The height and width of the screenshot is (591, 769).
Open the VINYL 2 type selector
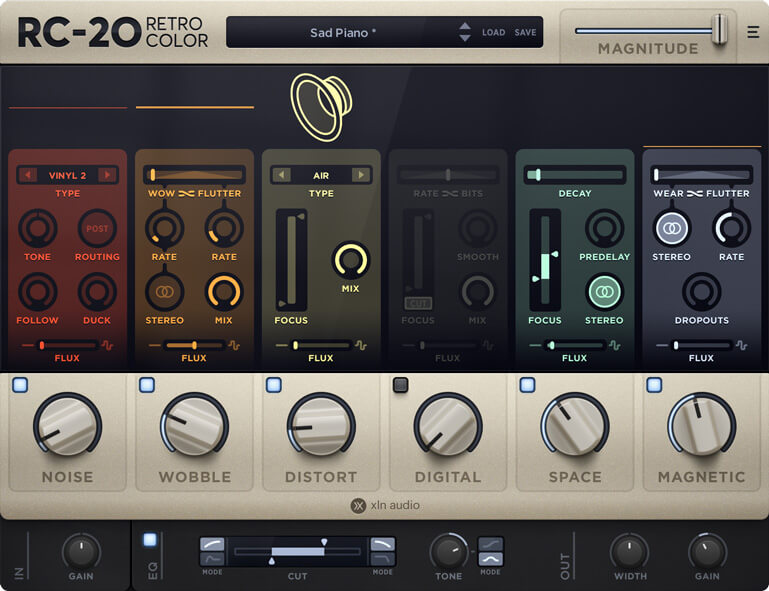[68, 175]
